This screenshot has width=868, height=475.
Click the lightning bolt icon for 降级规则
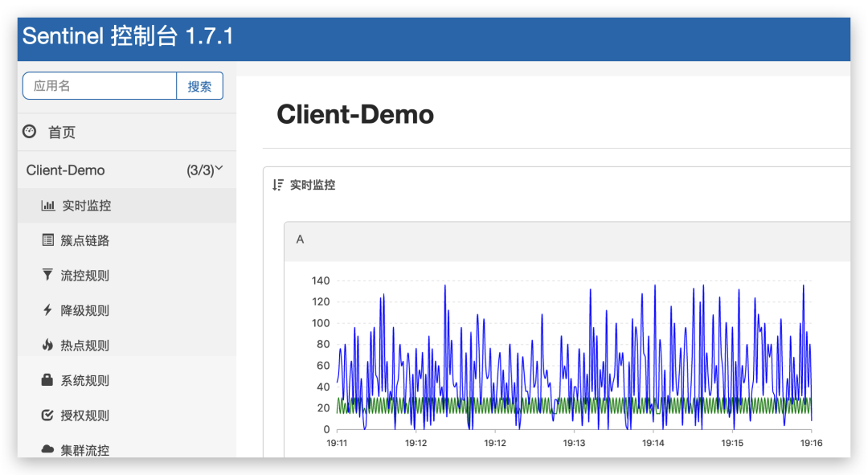pos(47,310)
